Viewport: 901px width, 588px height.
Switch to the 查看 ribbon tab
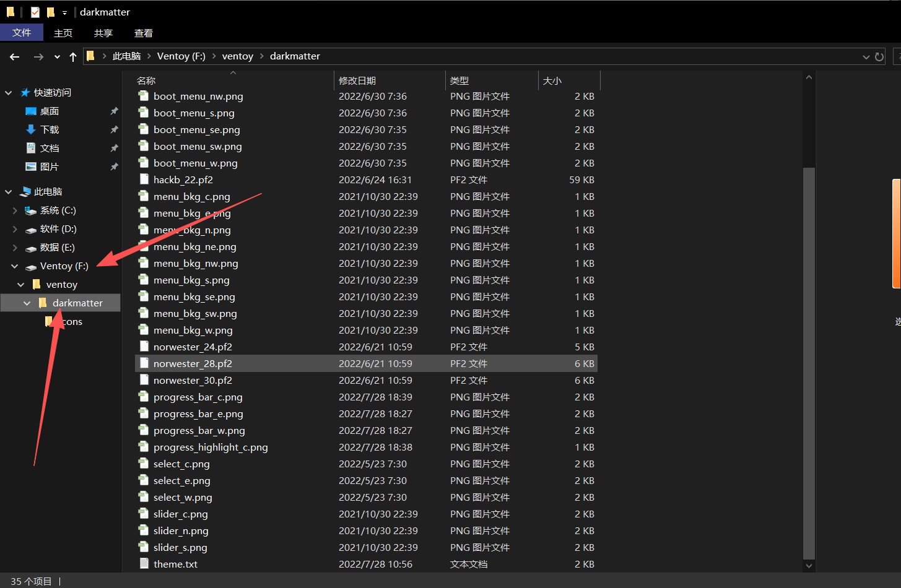pyautogui.click(x=143, y=33)
